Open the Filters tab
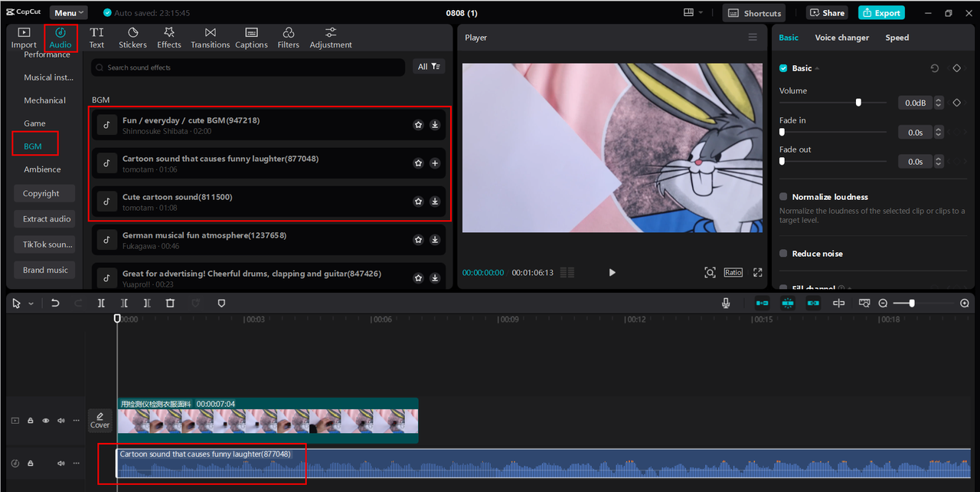The height and width of the screenshot is (492, 980). (x=289, y=38)
